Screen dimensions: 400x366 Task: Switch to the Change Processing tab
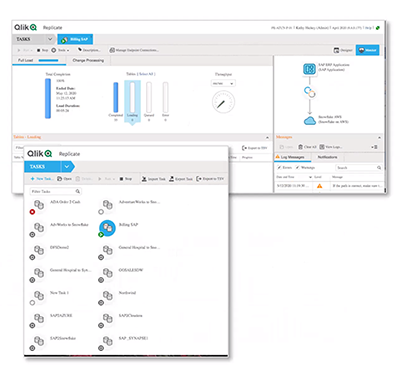coord(88,60)
